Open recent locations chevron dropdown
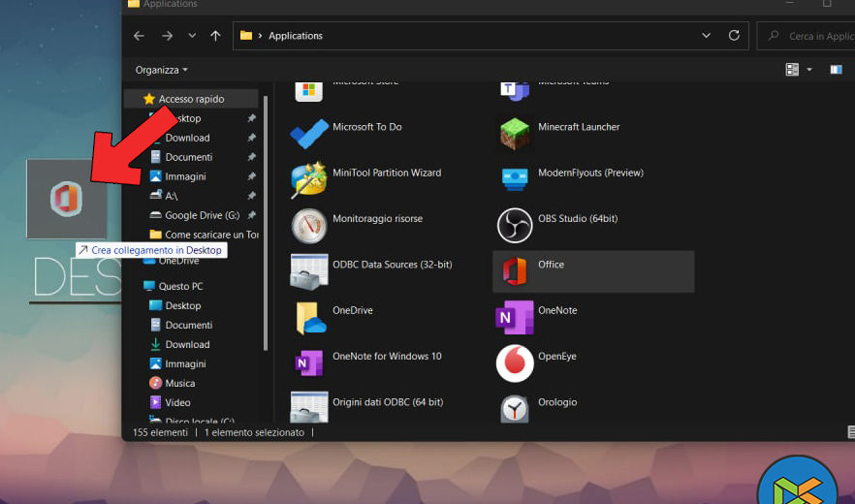This screenshot has height=504, width=855. [192, 36]
